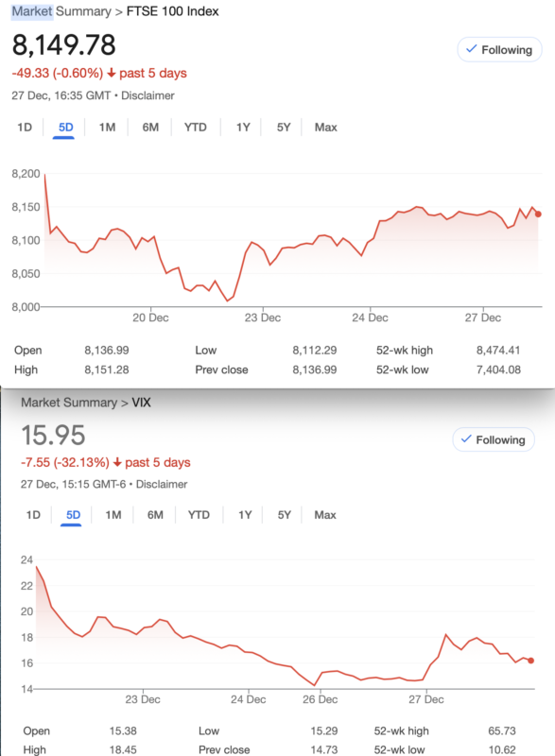The width and height of the screenshot is (555, 756).
Task: Select the 1D tab for VIX
Action: pyautogui.click(x=33, y=515)
